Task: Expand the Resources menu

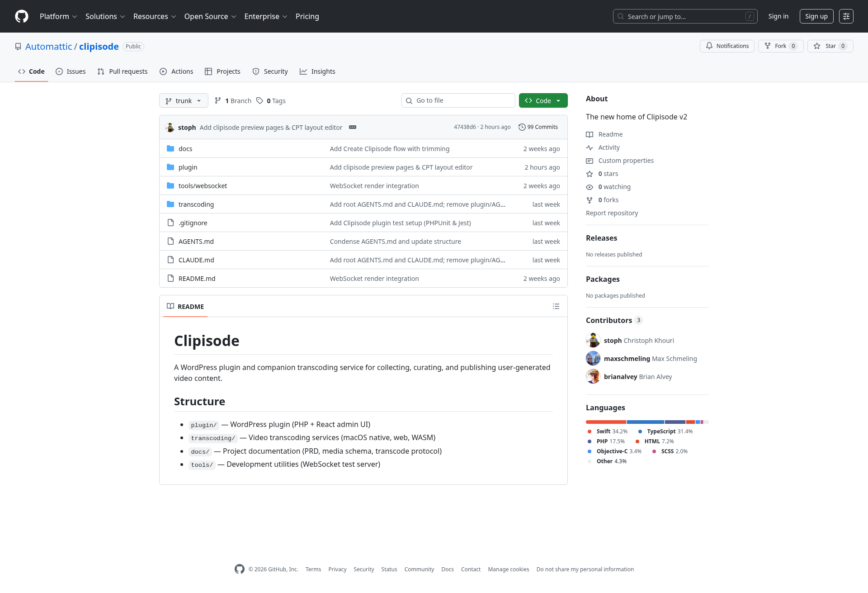Action: click(155, 16)
